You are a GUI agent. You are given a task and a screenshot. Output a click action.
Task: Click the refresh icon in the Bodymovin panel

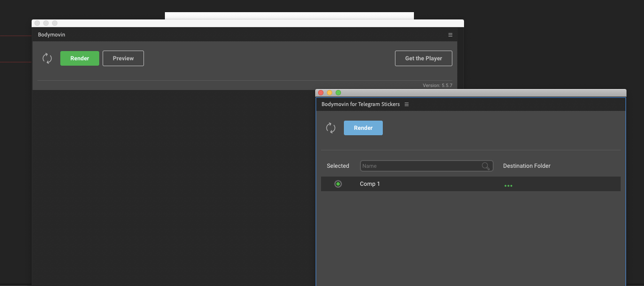pyautogui.click(x=47, y=58)
